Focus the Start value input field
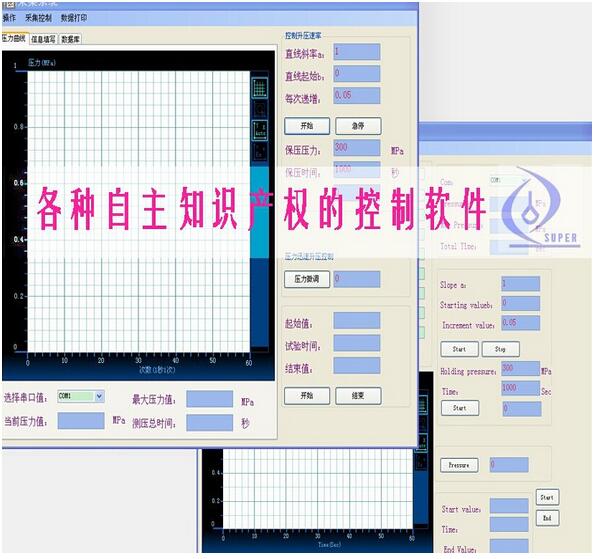The height and width of the screenshot is (559, 597). (509, 506)
